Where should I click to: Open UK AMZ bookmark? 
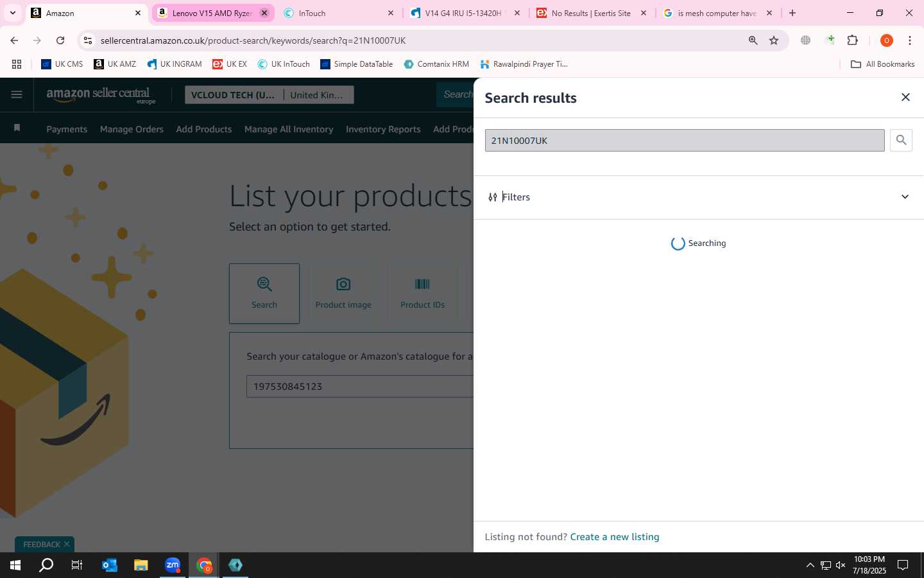[x=115, y=64]
